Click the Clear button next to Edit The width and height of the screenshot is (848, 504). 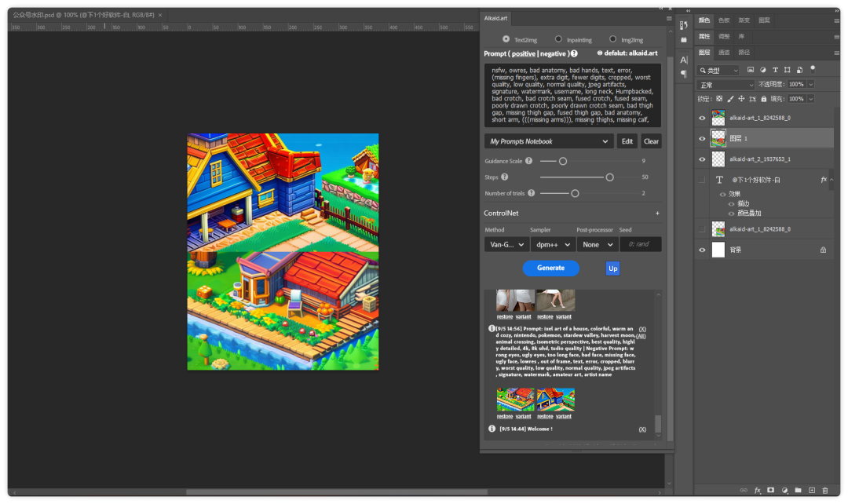click(651, 141)
